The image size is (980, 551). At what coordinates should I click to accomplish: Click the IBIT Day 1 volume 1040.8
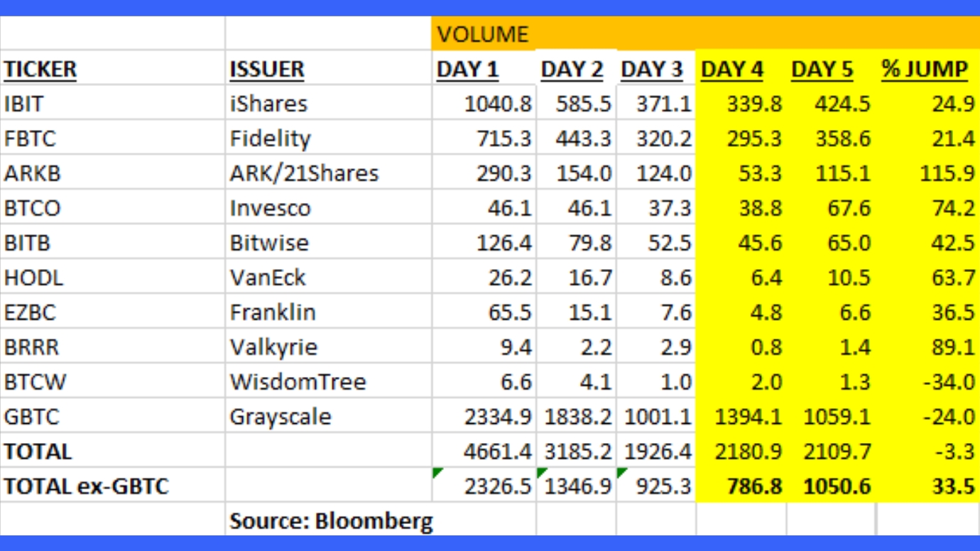pos(498,104)
